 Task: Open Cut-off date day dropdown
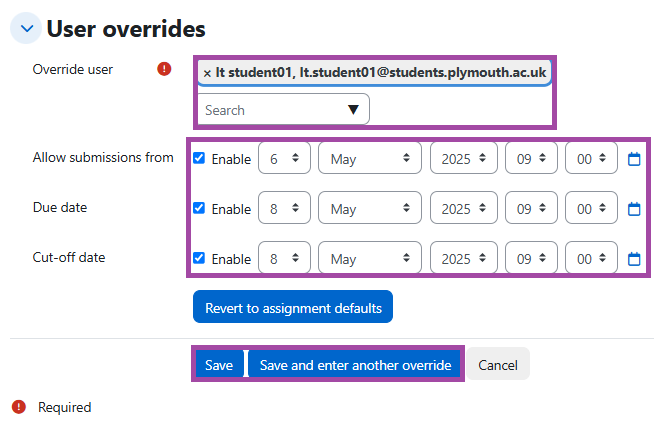coord(284,258)
